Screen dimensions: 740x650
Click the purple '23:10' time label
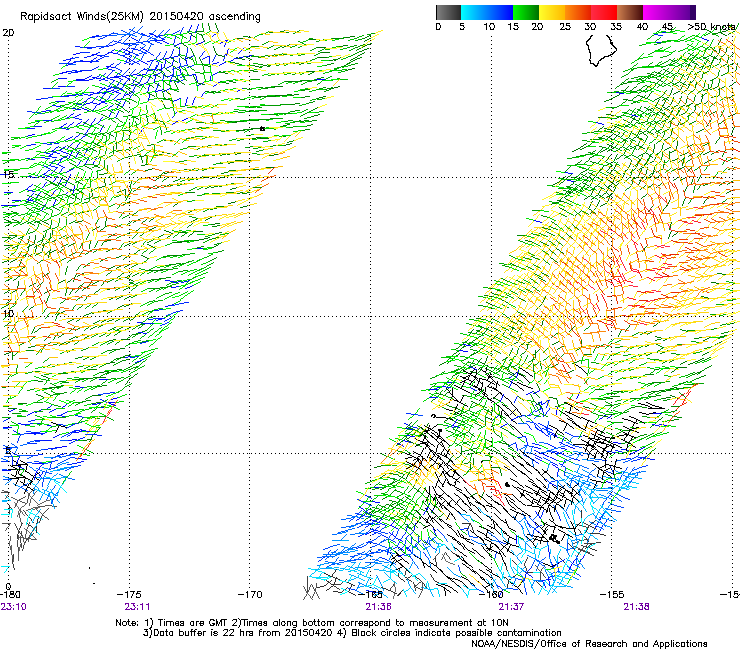point(14,607)
